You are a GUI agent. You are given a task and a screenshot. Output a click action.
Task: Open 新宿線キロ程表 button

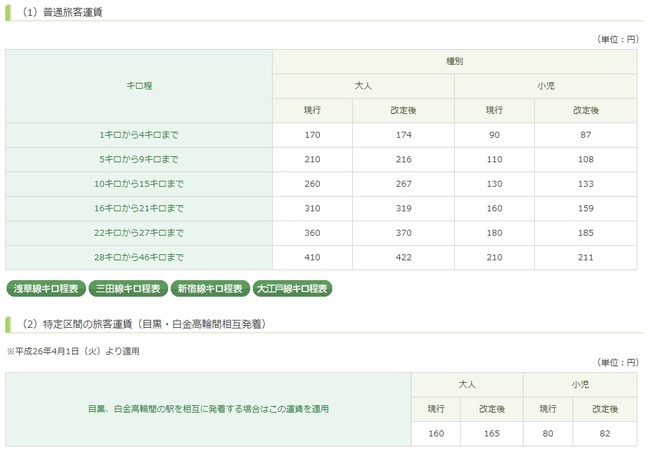pyautogui.click(x=210, y=289)
